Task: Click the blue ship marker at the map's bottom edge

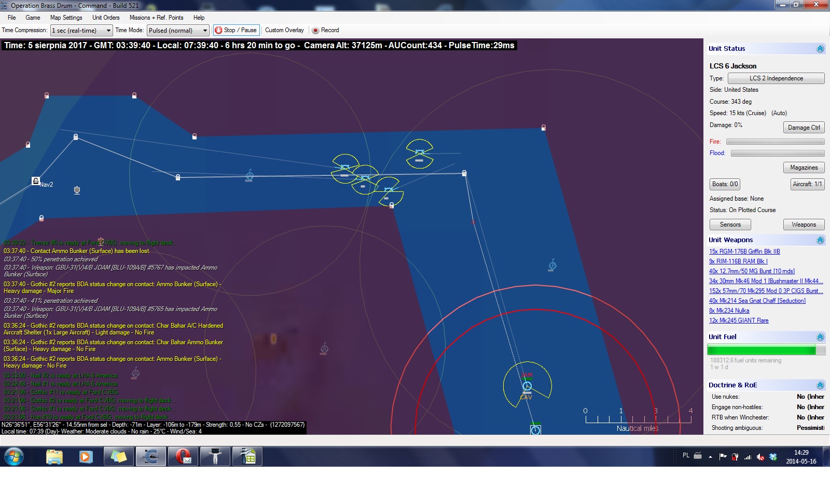Action: 535,430
